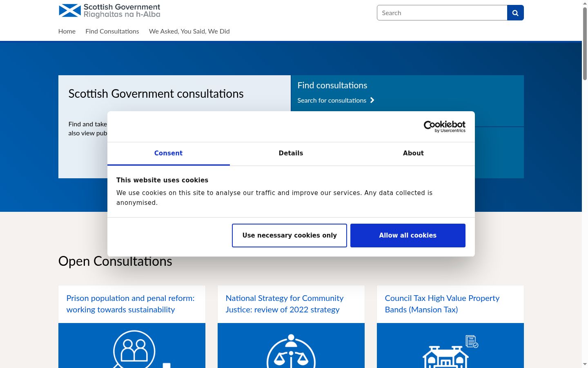
Task: Click the Scottish Government logo
Action: (x=109, y=11)
